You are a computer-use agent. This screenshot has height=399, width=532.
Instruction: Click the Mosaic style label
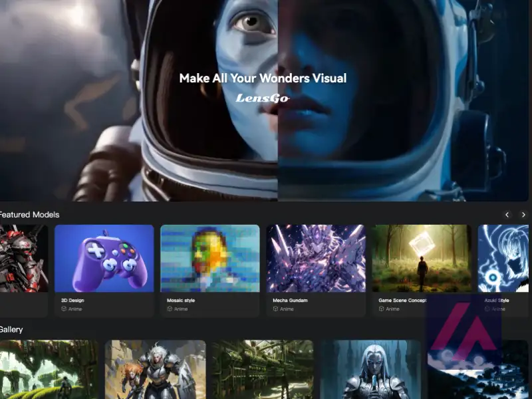pos(181,301)
